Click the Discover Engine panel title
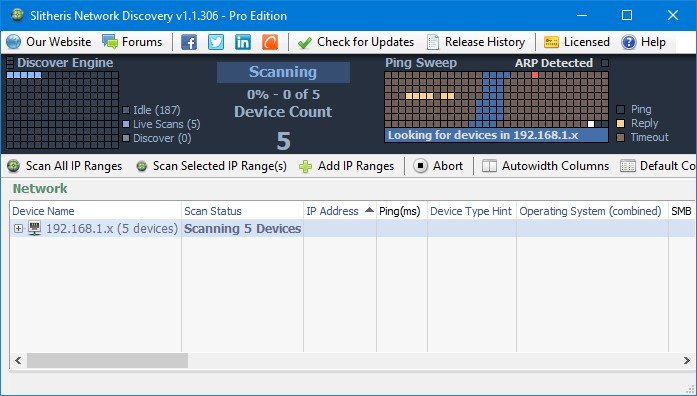 (65, 63)
